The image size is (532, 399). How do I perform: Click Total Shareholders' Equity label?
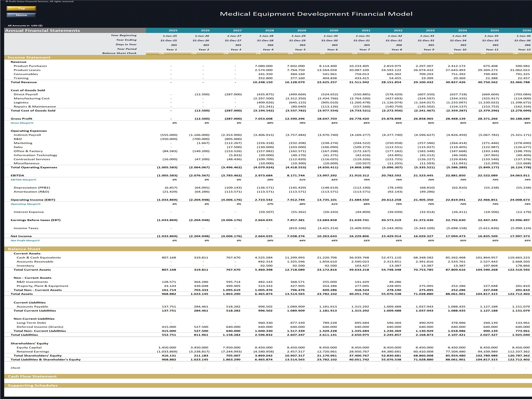click(x=38, y=356)
